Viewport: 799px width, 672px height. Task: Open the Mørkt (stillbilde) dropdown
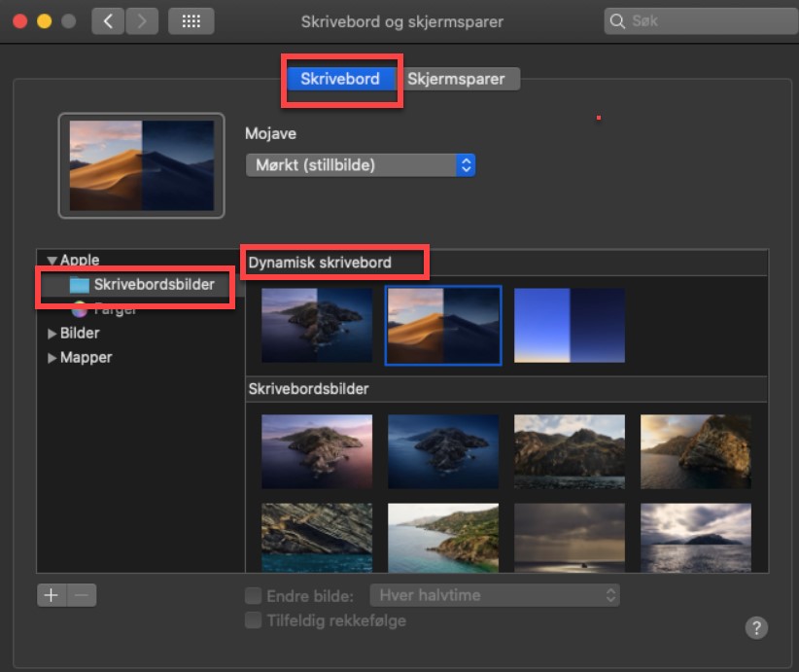click(x=360, y=165)
